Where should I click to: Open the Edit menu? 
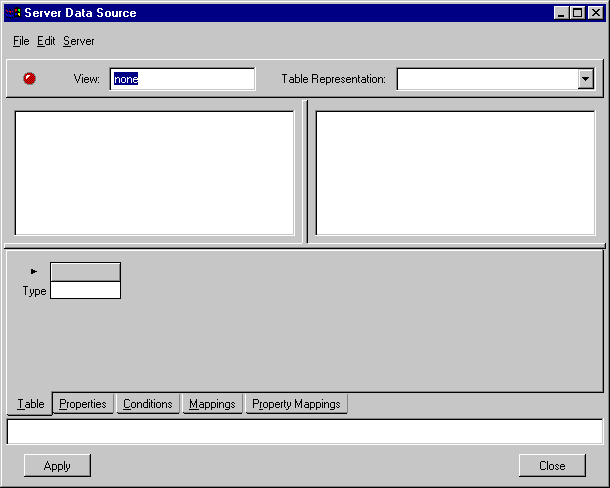click(46, 41)
